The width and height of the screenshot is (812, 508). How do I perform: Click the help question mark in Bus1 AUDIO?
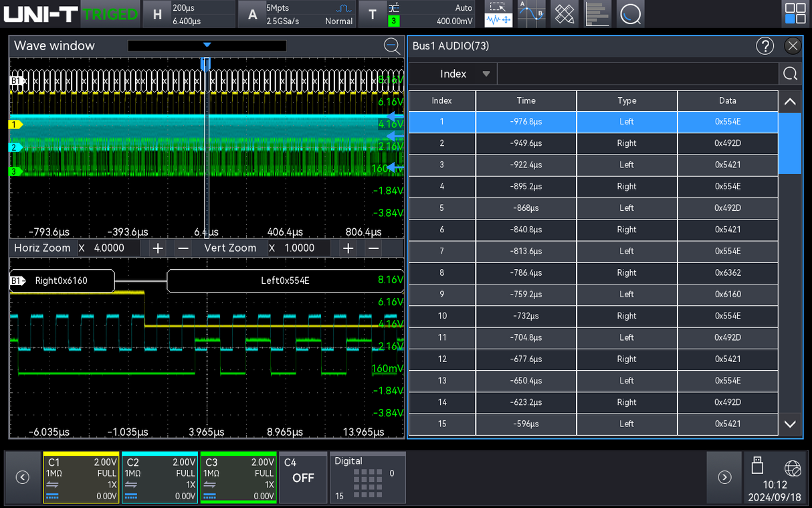[x=765, y=46]
